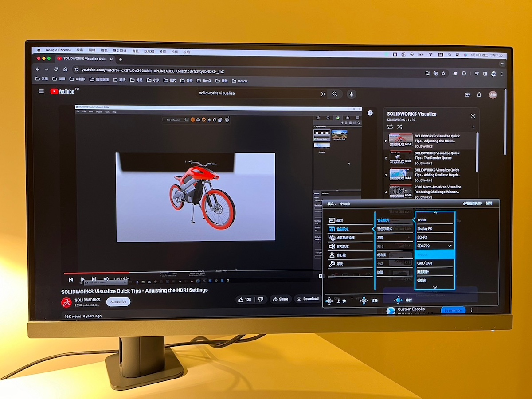Subscribe to the SOLIDWORKS channel
Viewport: 532px width, 399px height.
(118, 302)
